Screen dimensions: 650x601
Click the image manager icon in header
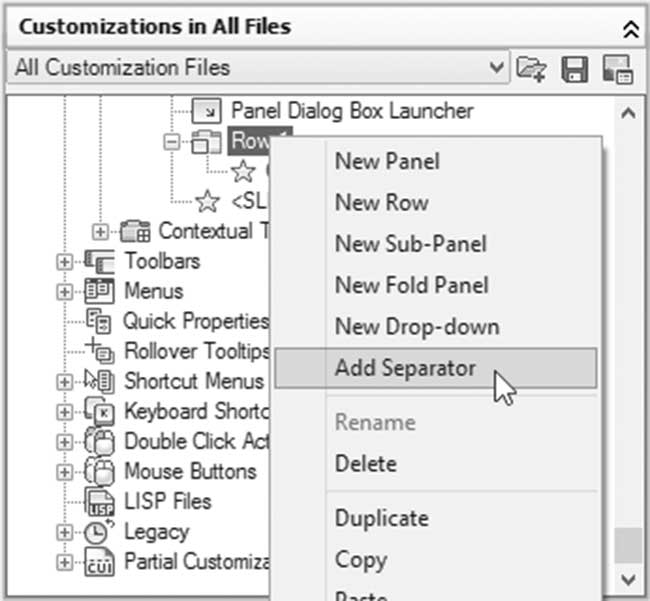(618, 70)
